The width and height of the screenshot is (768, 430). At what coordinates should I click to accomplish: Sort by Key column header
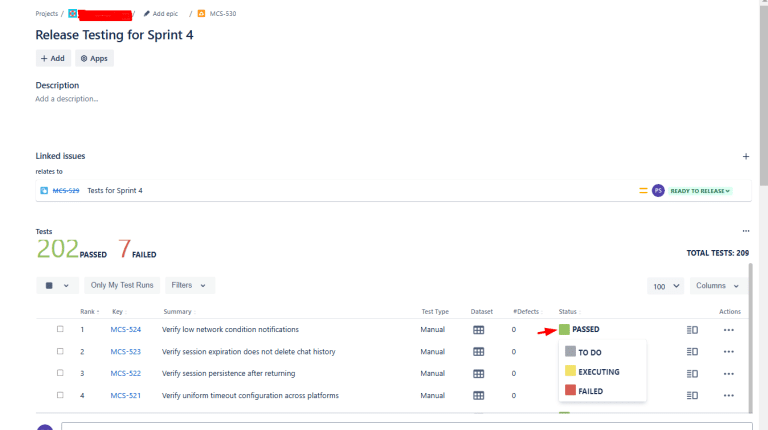119,311
